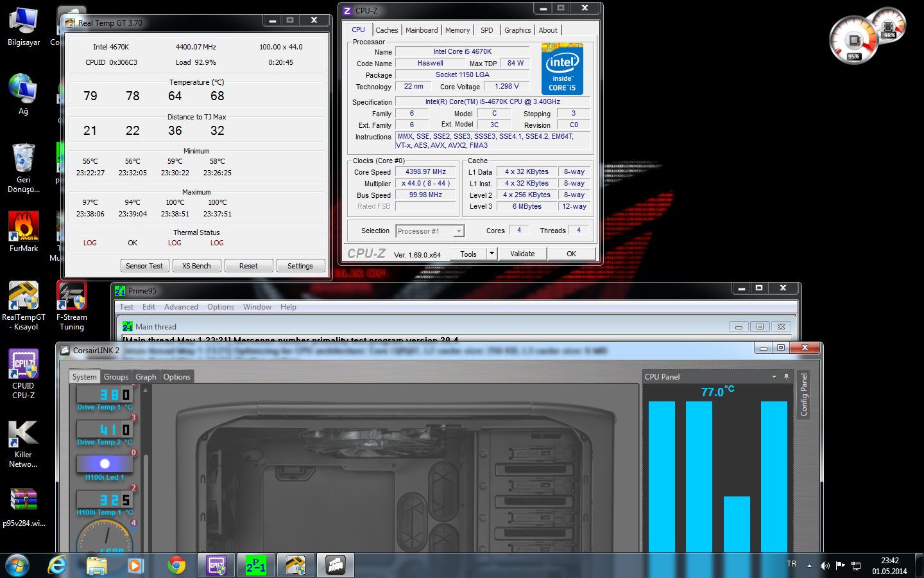Open Internet Explorer from the taskbar
924x578 pixels.
pos(57,565)
